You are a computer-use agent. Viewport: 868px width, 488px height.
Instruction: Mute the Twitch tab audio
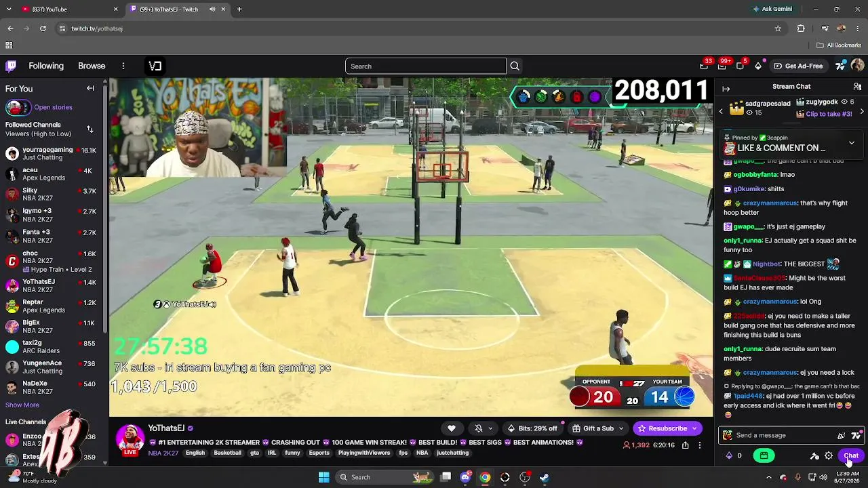(x=212, y=9)
